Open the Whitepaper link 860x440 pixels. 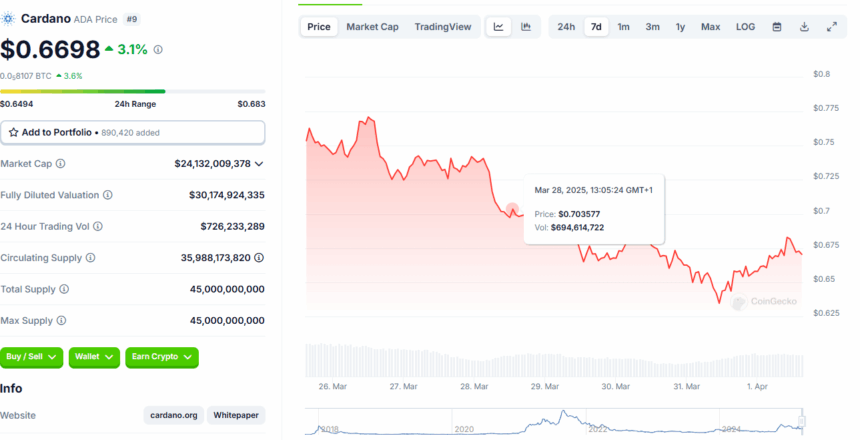click(x=236, y=415)
